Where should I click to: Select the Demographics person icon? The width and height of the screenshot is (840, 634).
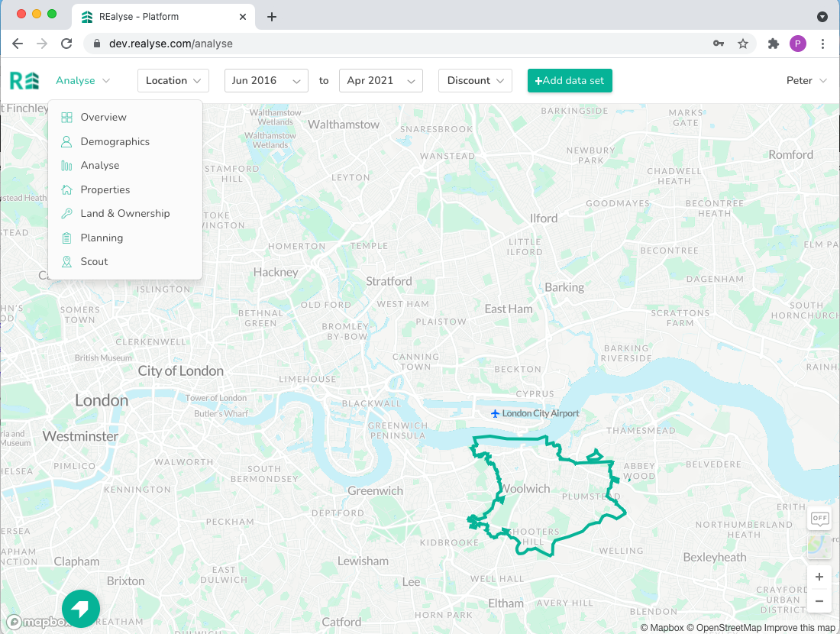tap(66, 141)
